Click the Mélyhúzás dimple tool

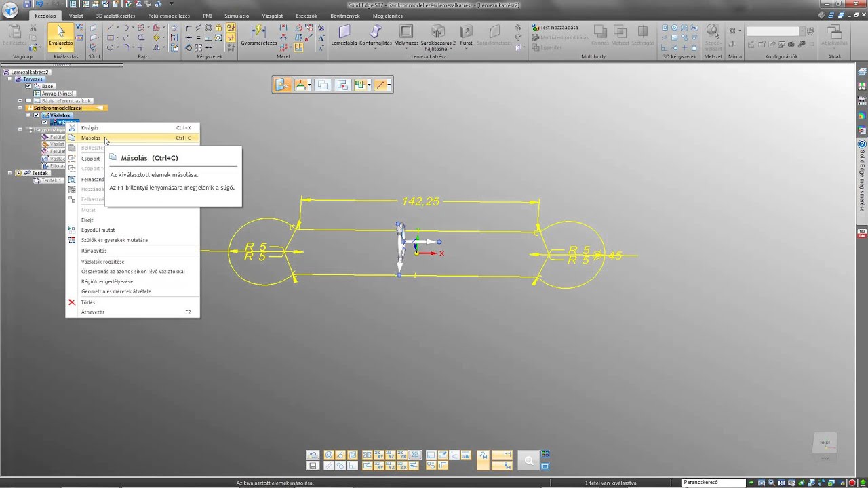[x=406, y=35]
